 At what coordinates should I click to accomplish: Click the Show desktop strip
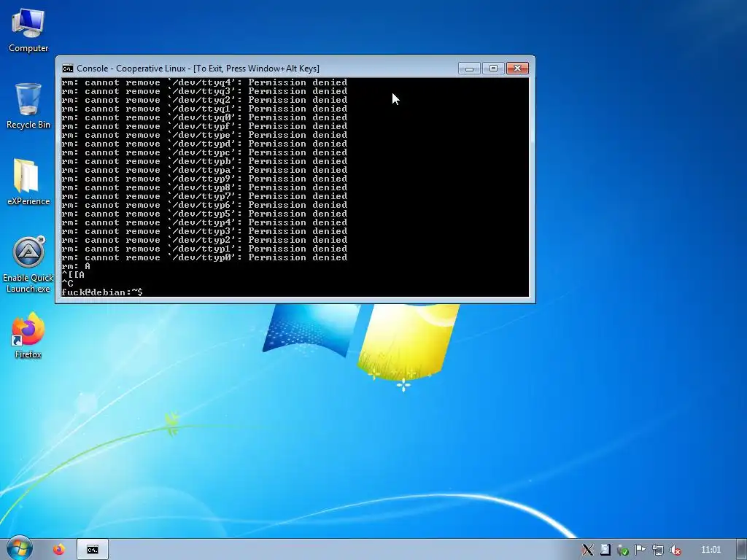(742, 550)
